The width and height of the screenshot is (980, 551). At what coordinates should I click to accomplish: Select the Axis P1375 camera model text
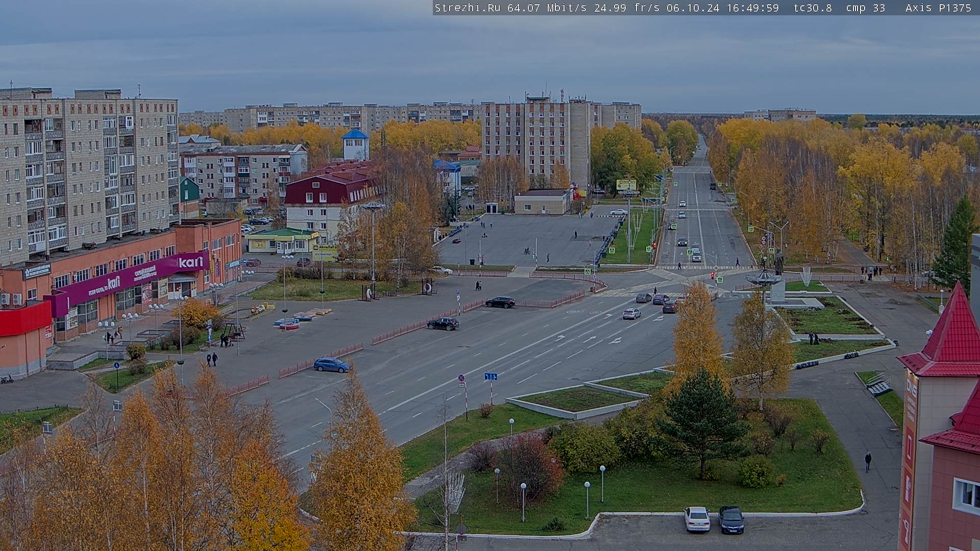point(939,8)
